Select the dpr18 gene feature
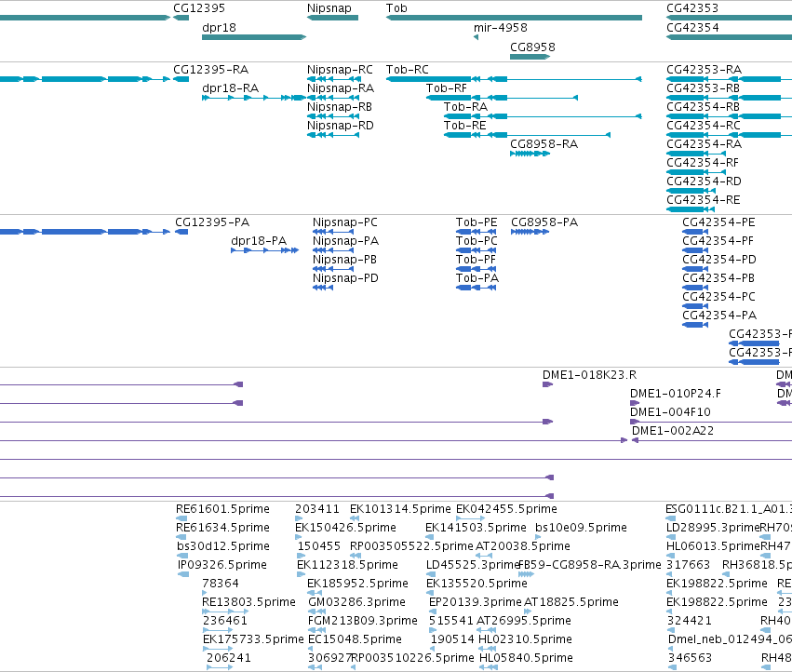792x672 pixels. [x=254, y=37]
